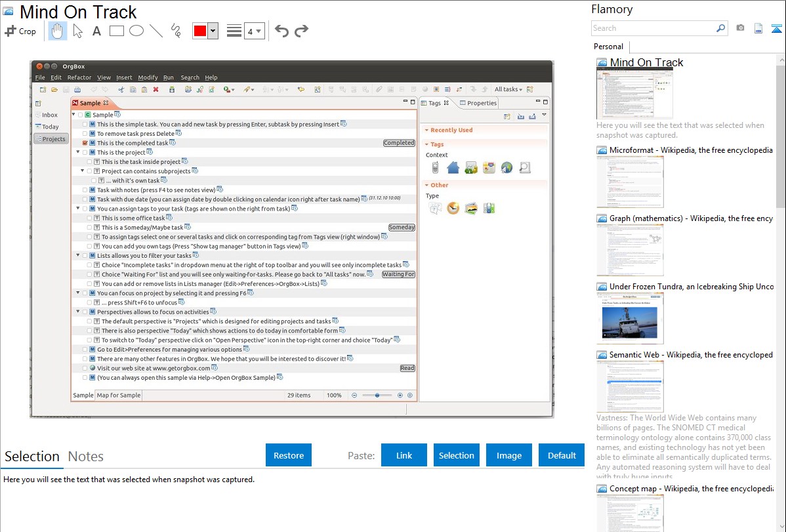The height and width of the screenshot is (532, 786).
Task: Collapse the 'Other' tags section
Action: [427, 185]
